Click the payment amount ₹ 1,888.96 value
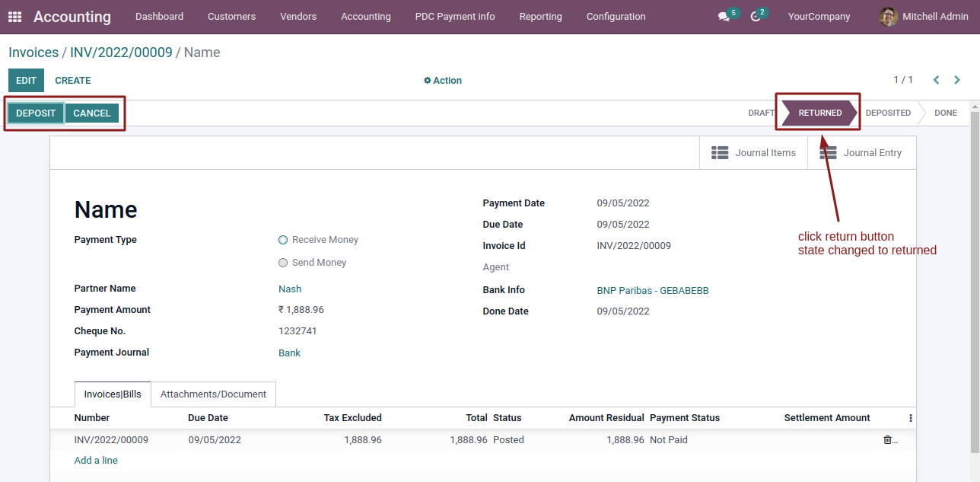This screenshot has width=980, height=482. click(301, 310)
